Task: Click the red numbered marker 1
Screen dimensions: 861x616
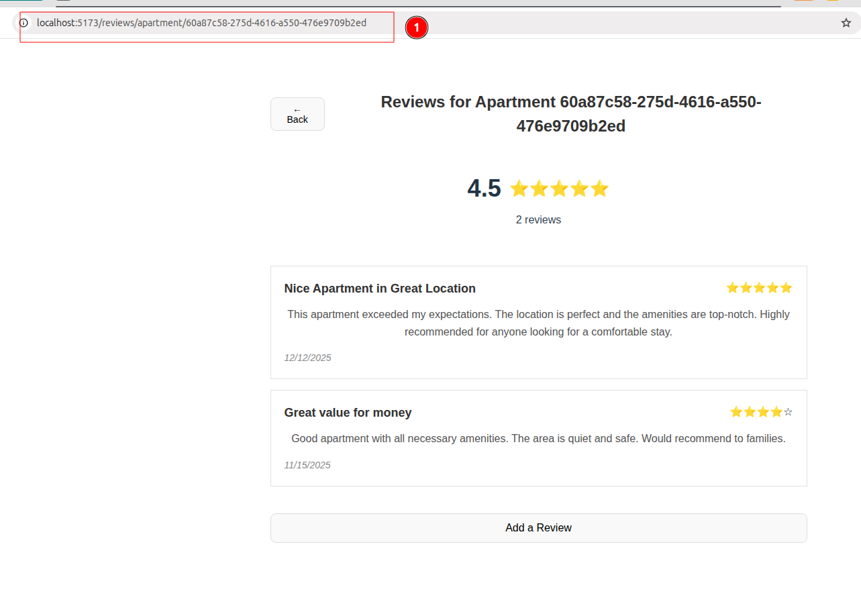Action: pyautogui.click(x=417, y=28)
